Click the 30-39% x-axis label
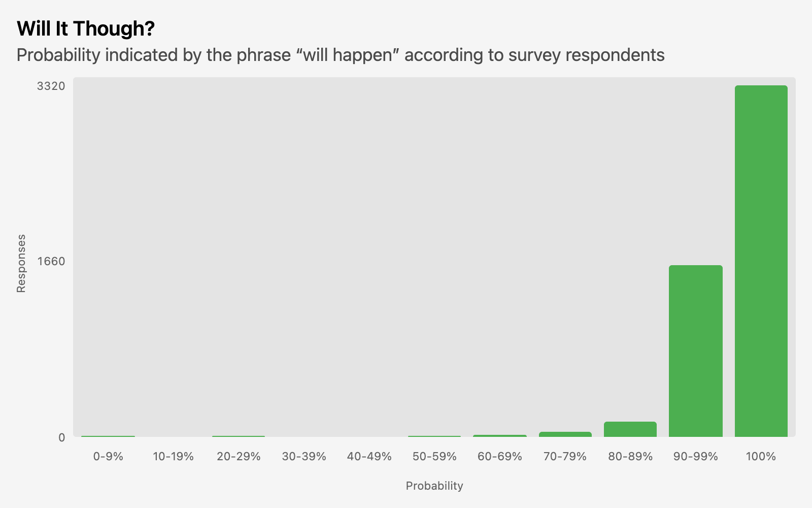 [x=303, y=457]
